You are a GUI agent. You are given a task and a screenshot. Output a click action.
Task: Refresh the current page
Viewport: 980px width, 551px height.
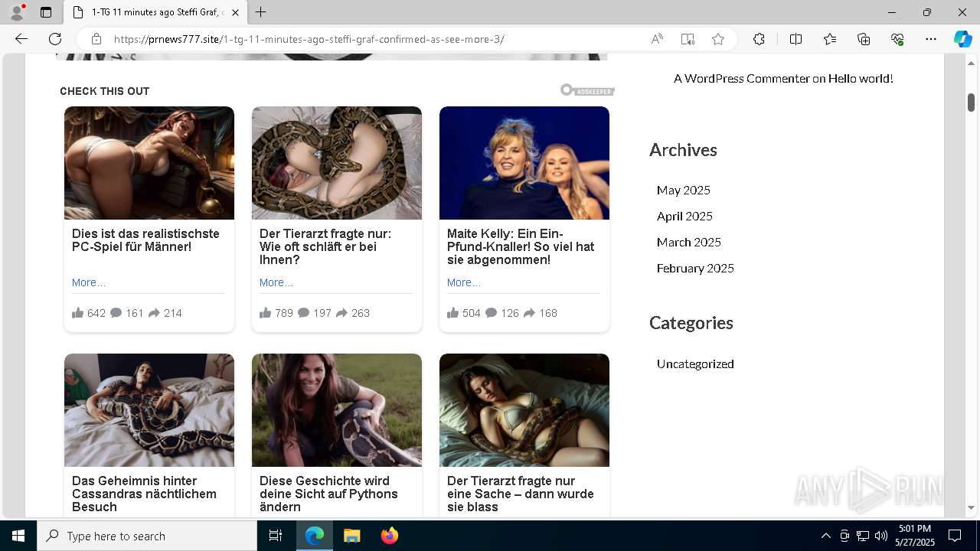pyautogui.click(x=55, y=39)
